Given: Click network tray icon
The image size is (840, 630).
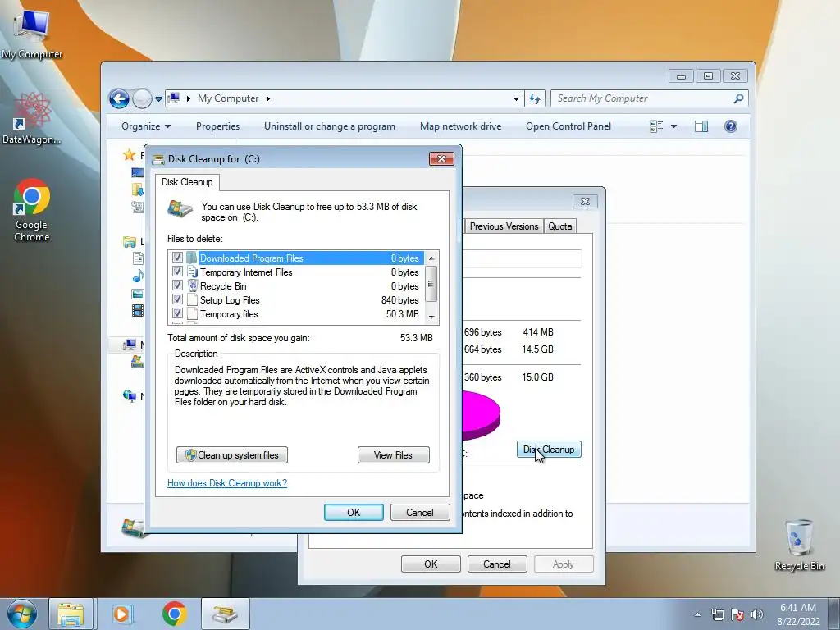Looking at the screenshot, I should click(717, 615).
